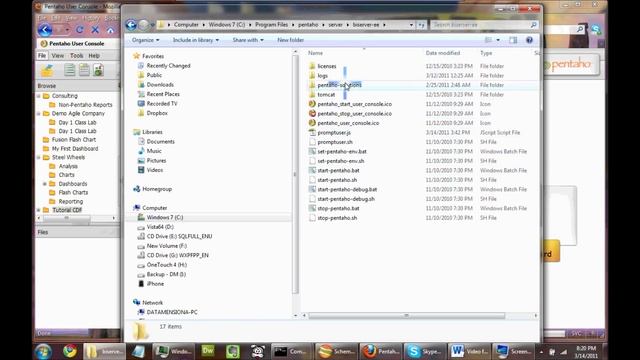The height and width of the screenshot is (360, 640).
Task: Open Dropbox in Favorites
Action: pyautogui.click(x=157, y=113)
